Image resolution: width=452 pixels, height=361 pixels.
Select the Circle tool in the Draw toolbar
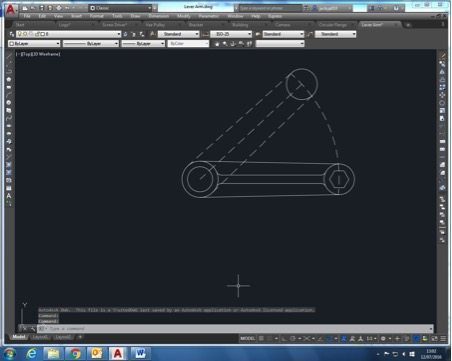(9, 103)
